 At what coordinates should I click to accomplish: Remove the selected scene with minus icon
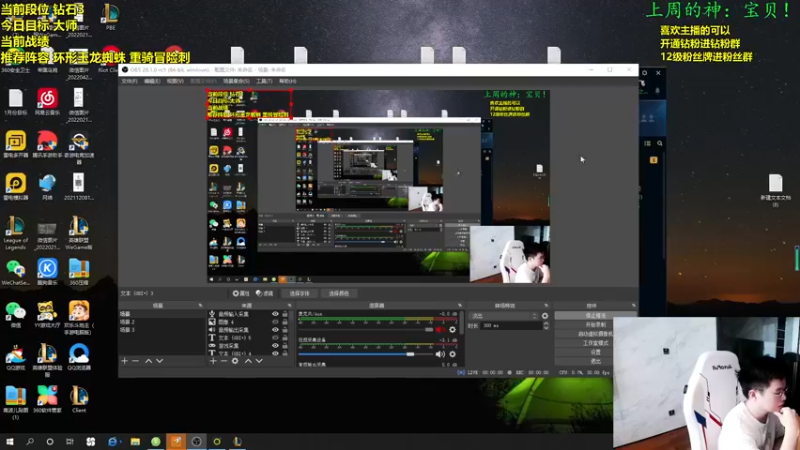[x=135, y=361]
